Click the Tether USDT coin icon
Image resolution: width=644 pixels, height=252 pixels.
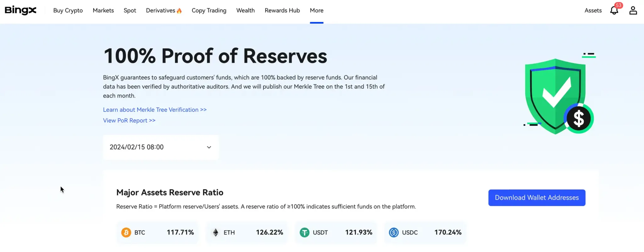pos(304,232)
